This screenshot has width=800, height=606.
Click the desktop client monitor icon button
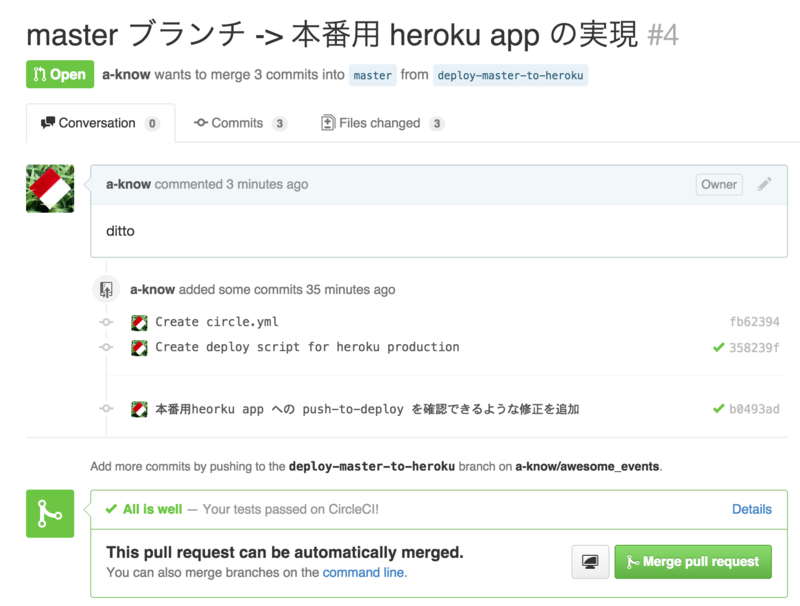click(590, 562)
